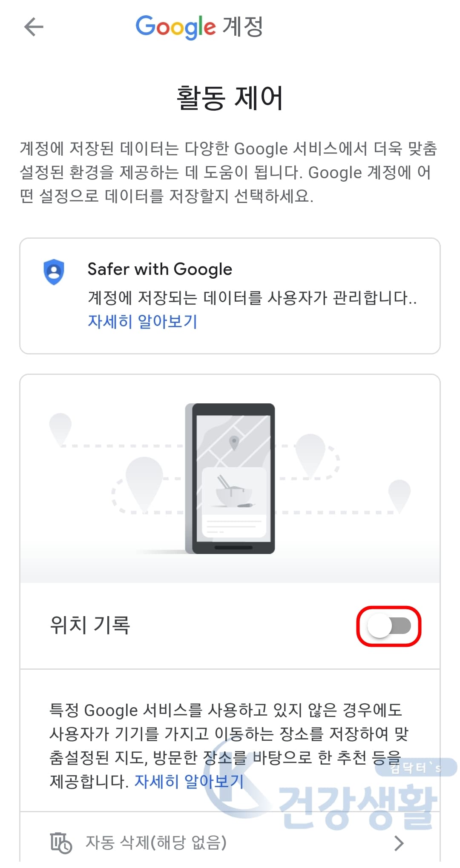Image resolution: width=460 pixels, height=868 pixels.
Task: Toggle the 위치 기록 switch
Action: point(389,626)
